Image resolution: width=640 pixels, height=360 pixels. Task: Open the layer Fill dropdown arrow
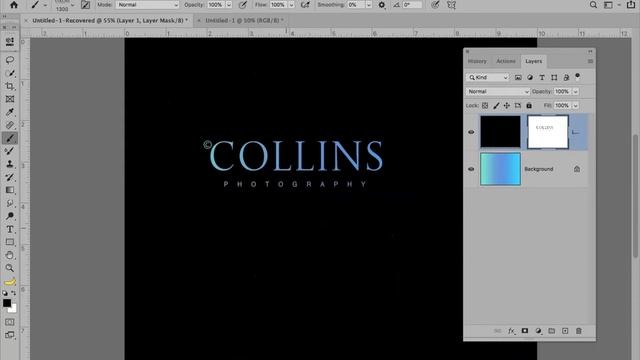click(x=576, y=105)
